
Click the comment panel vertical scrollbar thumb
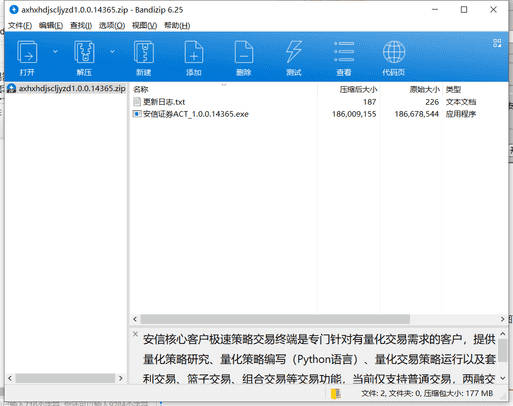[x=503, y=350]
